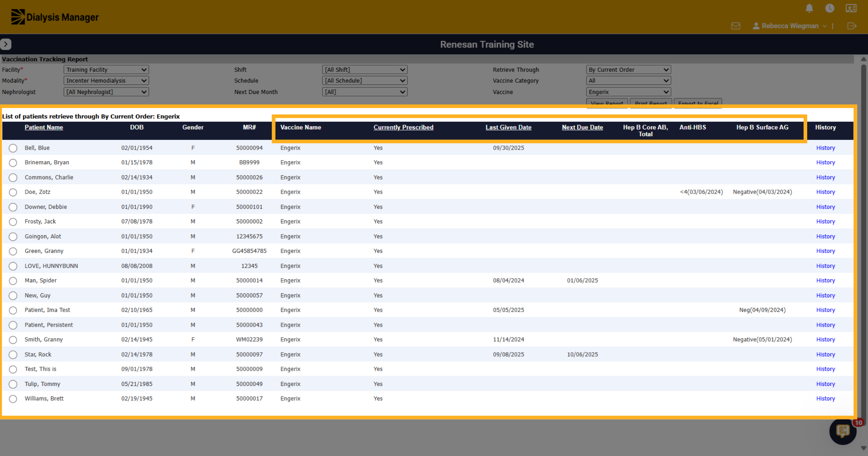This screenshot has height=456, width=868.
Task: Click MR# cell GG45854785
Action: 249,251
